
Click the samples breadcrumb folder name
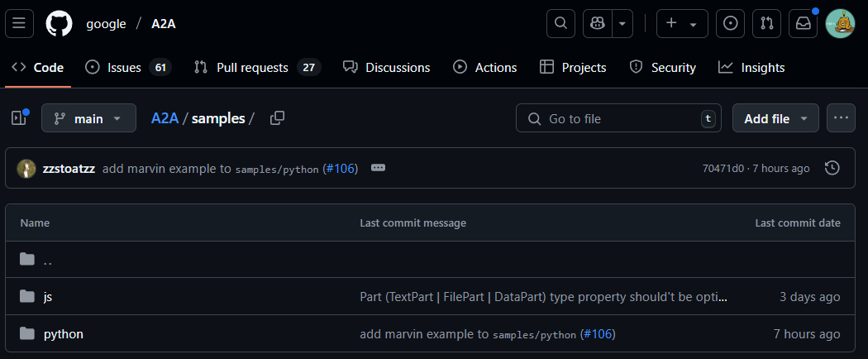pyautogui.click(x=218, y=118)
